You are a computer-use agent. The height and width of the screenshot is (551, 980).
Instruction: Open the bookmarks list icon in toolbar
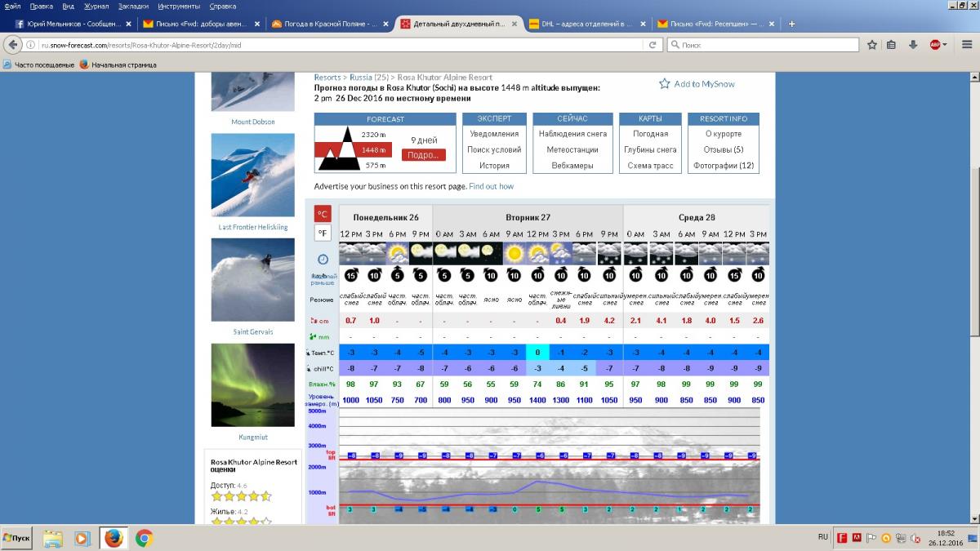893,45
